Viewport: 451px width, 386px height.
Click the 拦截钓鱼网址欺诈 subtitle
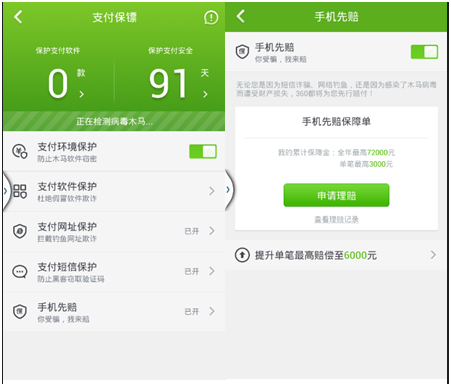(67, 239)
